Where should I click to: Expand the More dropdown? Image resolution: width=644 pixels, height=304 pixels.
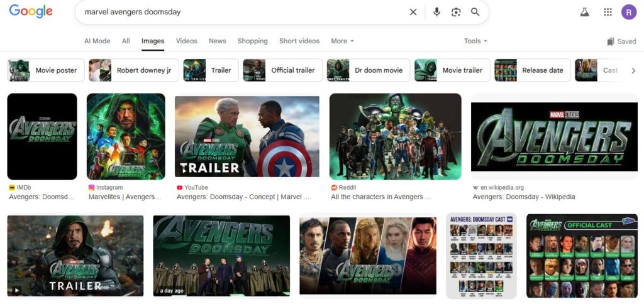pos(342,41)
